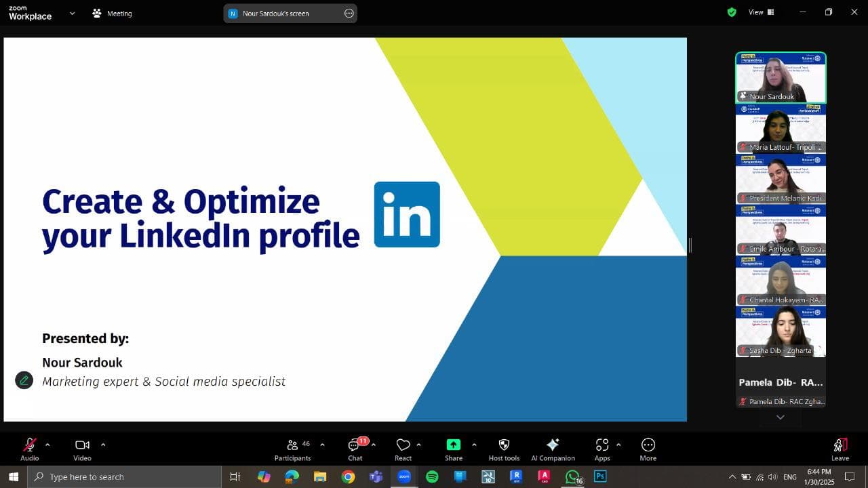Click the annotation pencil toggle on slide
This screenshot has height=488, width=868.
pos(24,380)
